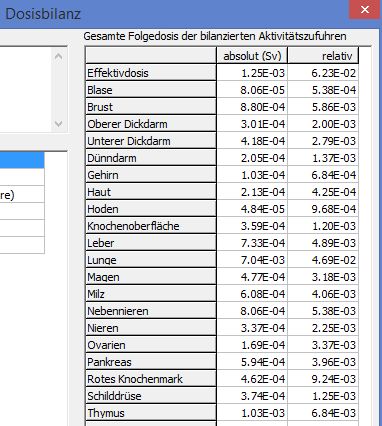The image size is (382, 426).
Task: Select the Nieren row label
Action: click(151, 328)
